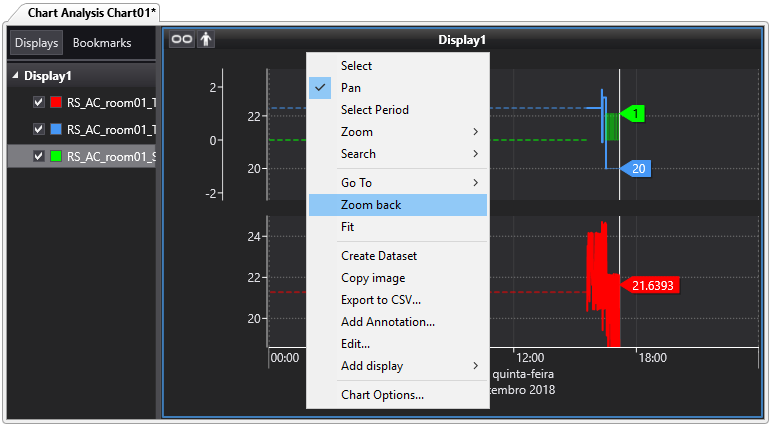The image size is (771, 426).
Task: Open the Displays tab
Action: point(36,43)
